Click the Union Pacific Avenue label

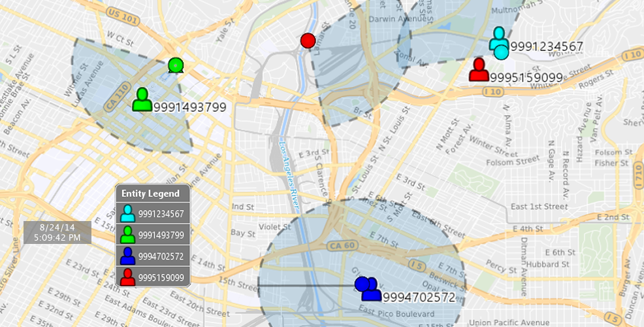(x=509, y=323)
